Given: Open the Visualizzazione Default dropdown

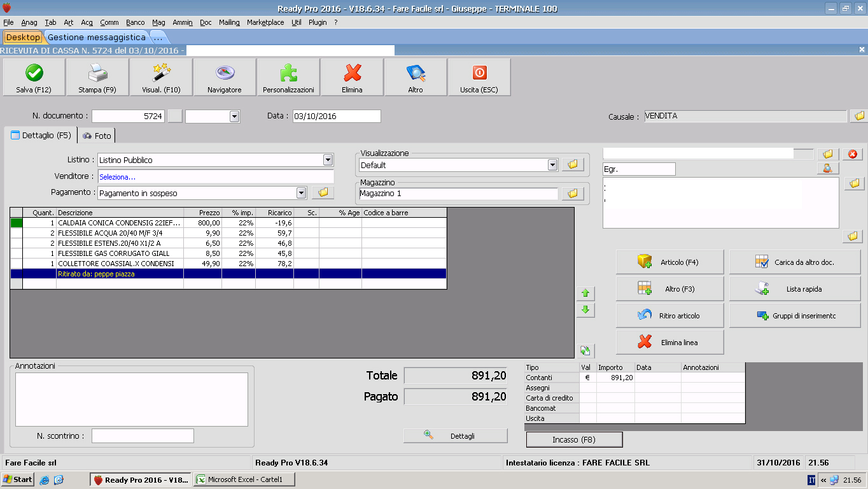Looking at the screenshot, I should [x=552, y=165].
